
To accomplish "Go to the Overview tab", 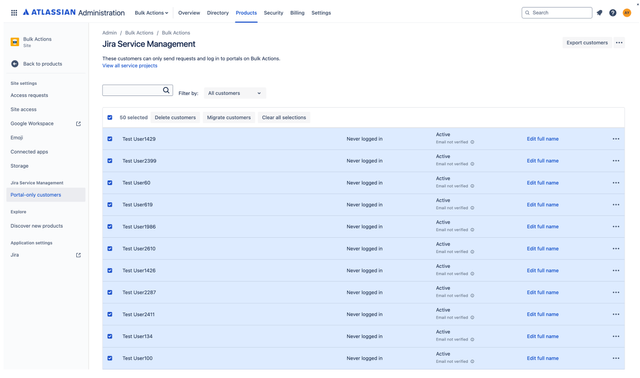I will pos(189,13).
